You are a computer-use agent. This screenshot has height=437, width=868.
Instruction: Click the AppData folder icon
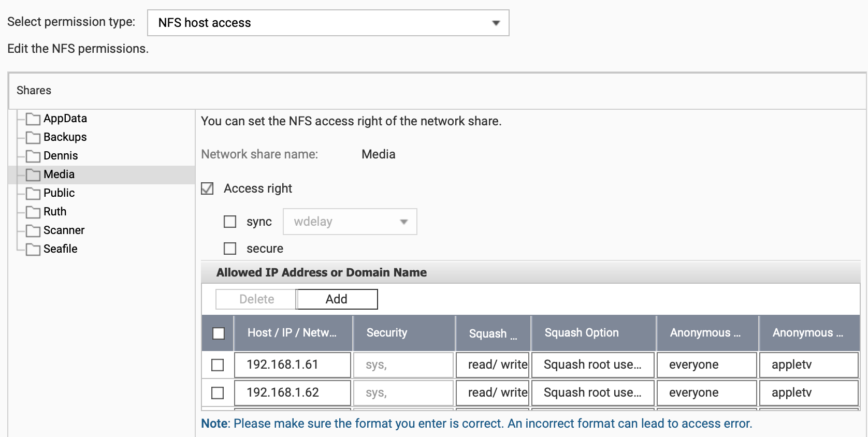pos(33,119)
